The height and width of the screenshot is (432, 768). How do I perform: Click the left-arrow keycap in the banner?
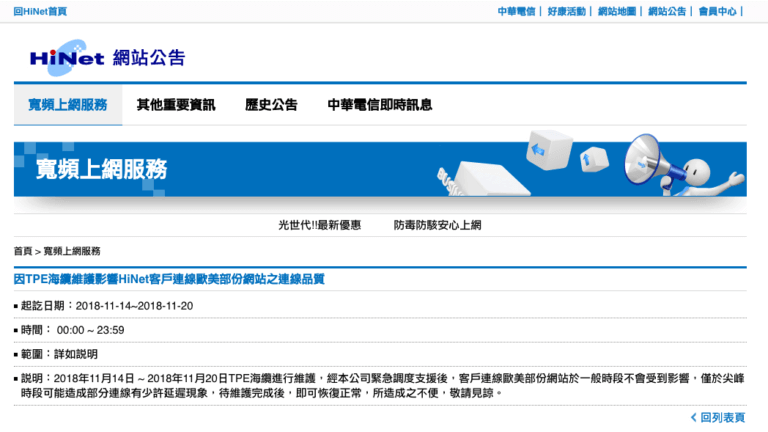pyautogui.click(x=548, y=150)
